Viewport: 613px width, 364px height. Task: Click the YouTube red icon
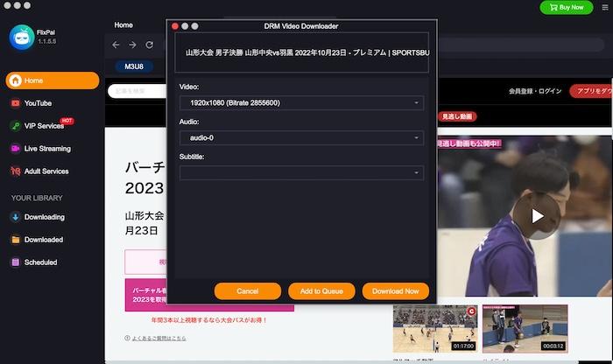pos(15,103)
